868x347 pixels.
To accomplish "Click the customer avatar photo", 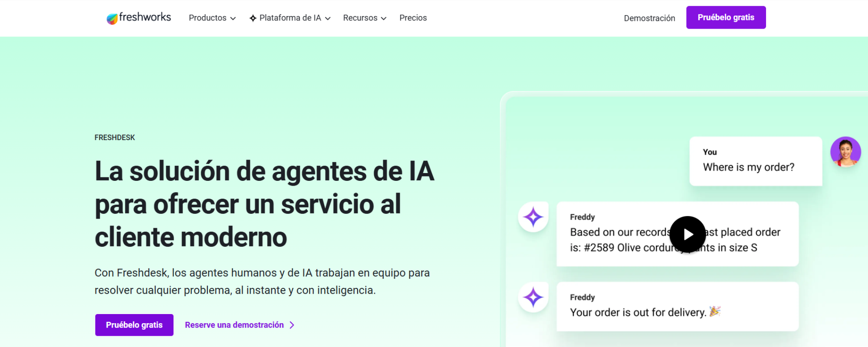I will (845, 152).
